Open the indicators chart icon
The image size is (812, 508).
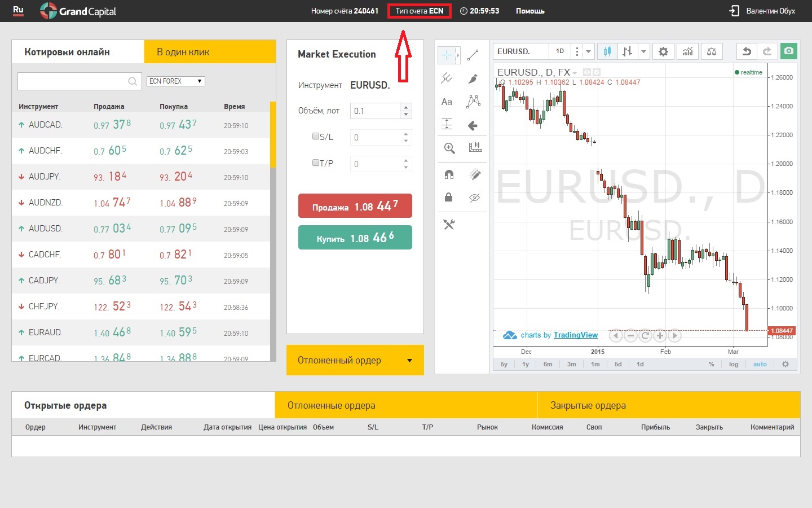coord(687,51)
